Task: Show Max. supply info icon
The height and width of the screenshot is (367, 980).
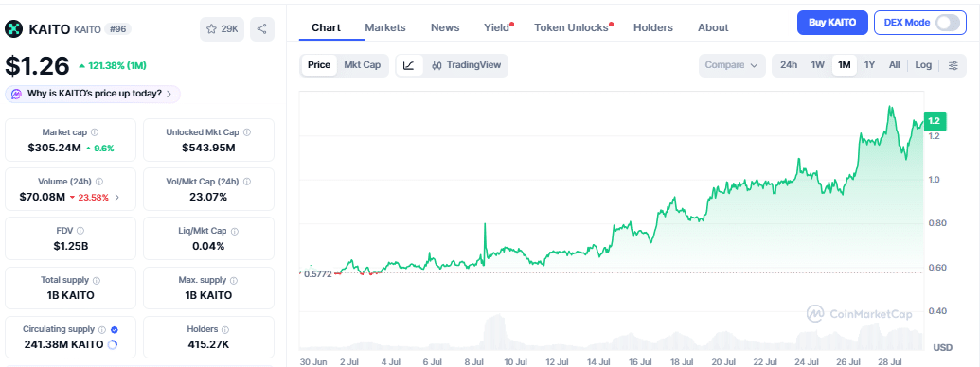Action: [234, 280]
